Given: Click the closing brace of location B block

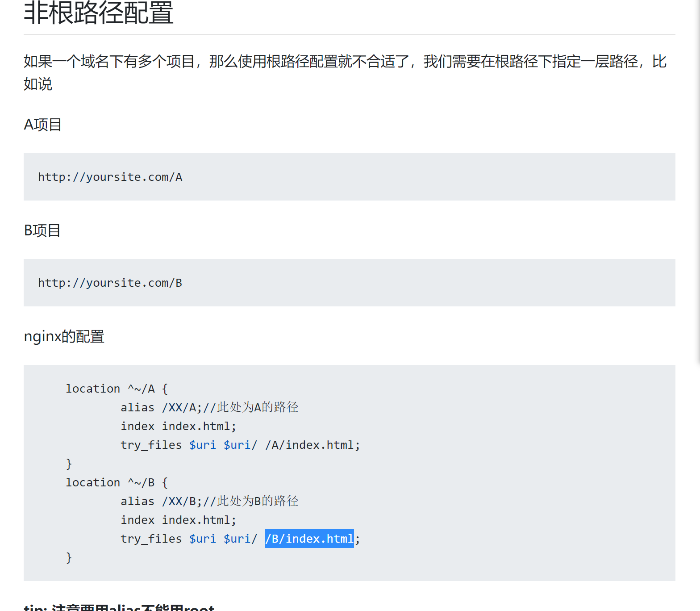Looking at the screenshot, I should point(69,558).
